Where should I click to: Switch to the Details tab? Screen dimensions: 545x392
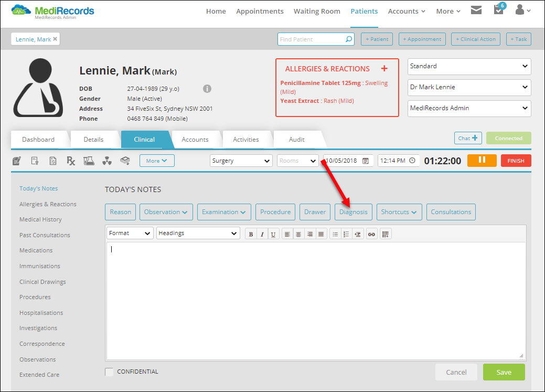point(93,140)
